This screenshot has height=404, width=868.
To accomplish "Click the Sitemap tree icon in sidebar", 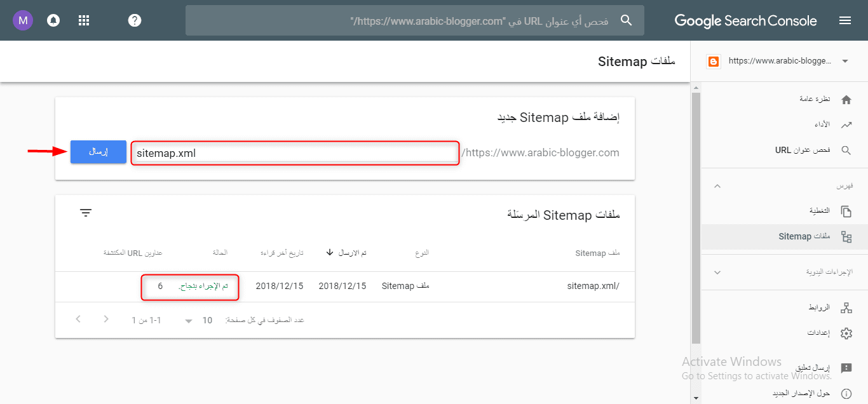I will coord(846,237).
